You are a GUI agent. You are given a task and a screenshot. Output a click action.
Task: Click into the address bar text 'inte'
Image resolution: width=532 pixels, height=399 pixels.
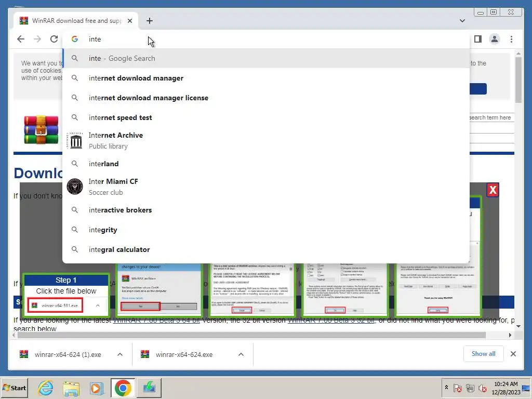point(95,39)
